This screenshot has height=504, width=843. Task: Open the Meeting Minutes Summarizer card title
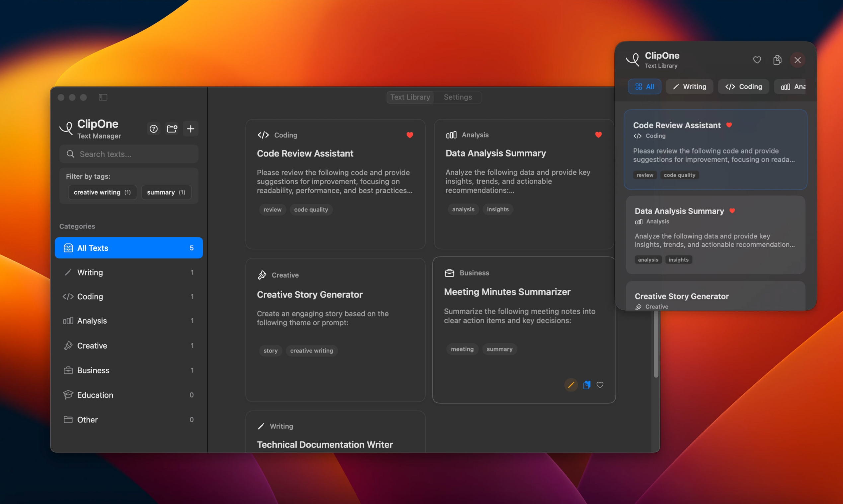point(507,292)
